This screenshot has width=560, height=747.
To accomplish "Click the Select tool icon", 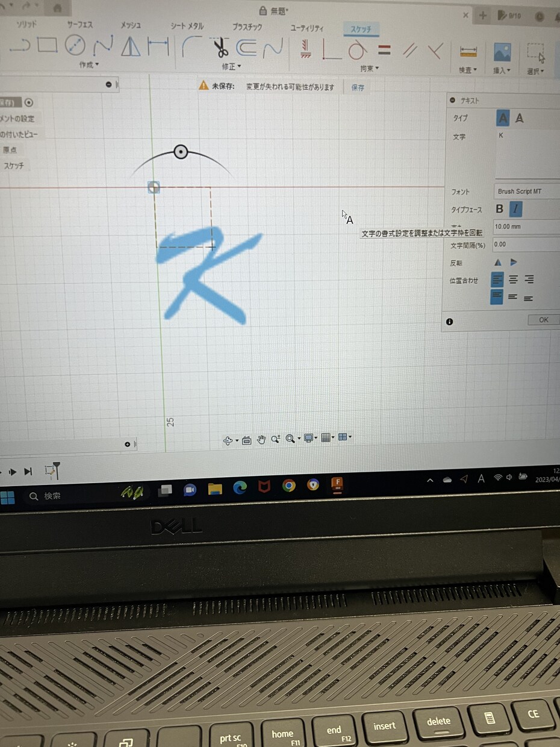I will coord(535,53).
